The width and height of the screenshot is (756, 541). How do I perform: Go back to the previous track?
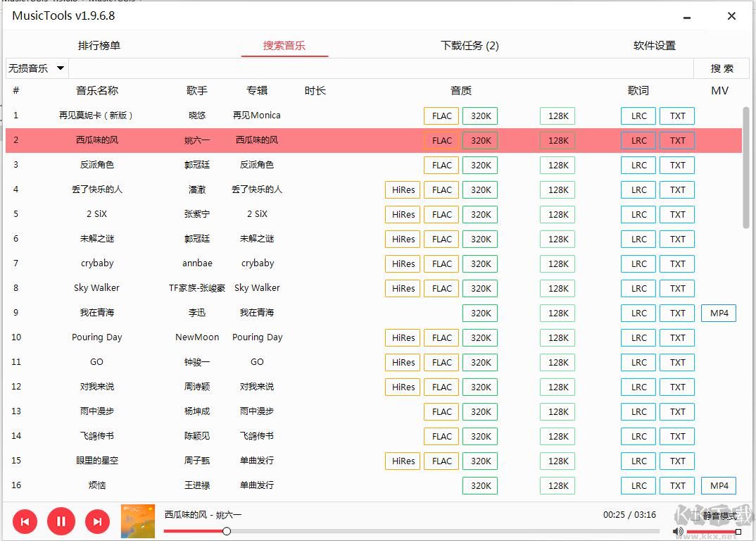[25, 521]
